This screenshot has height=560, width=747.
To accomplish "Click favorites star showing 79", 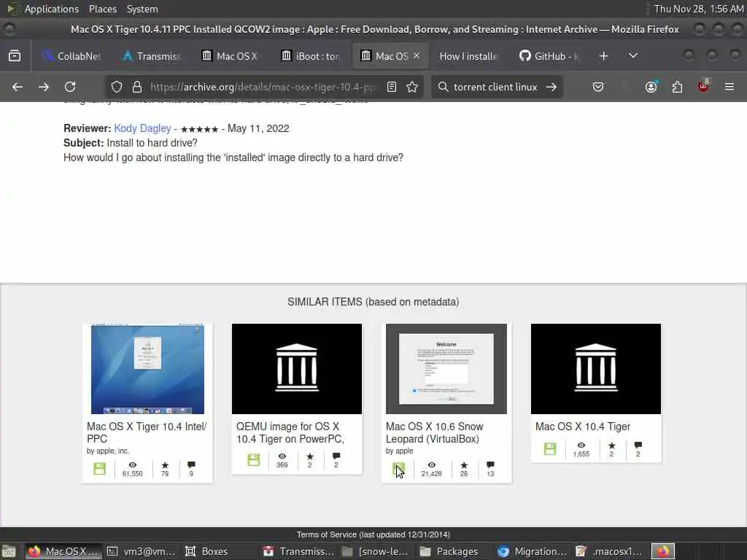I will pos(165,464).
